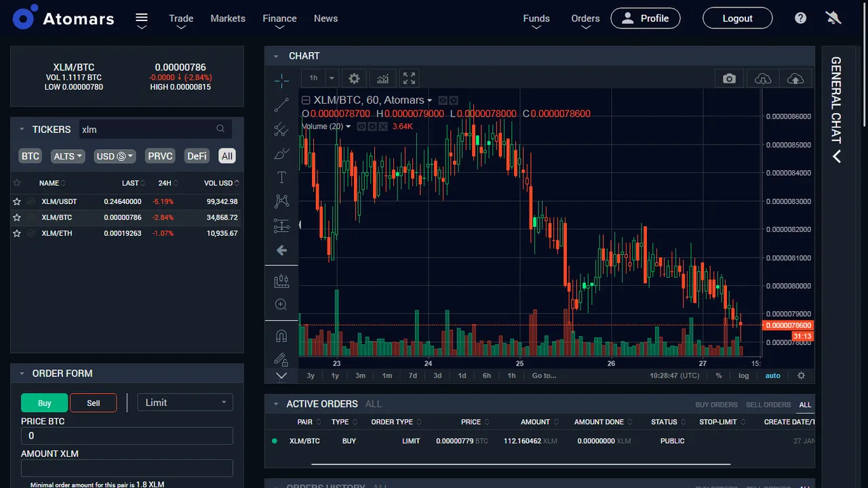Select the trend line drawing tool

click(x=281, y=105)
